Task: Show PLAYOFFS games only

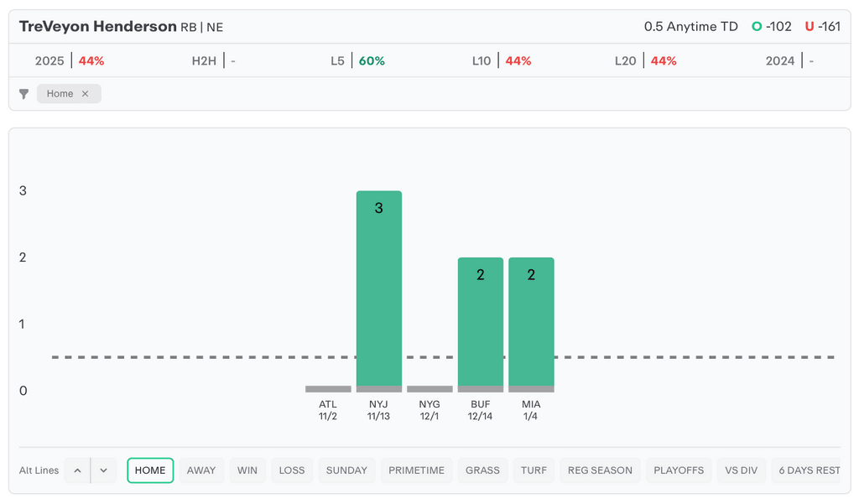Action: [679, 470]
